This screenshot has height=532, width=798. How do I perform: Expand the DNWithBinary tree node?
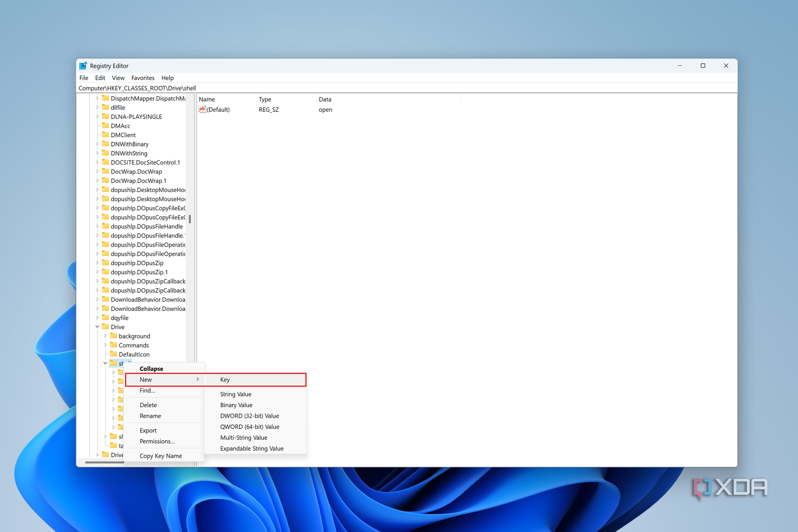click(97, 144)
